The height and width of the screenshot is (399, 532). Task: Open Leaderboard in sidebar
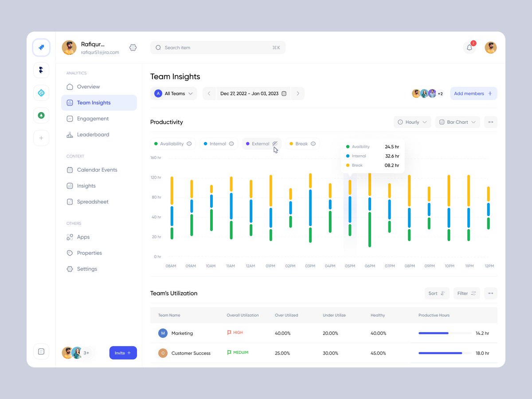[99, 135]
